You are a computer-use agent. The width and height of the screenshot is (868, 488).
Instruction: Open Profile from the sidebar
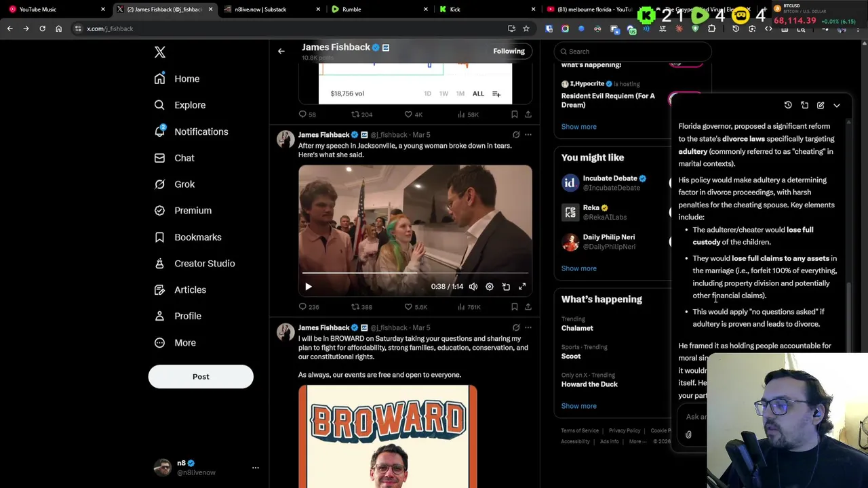click(178, 316)
